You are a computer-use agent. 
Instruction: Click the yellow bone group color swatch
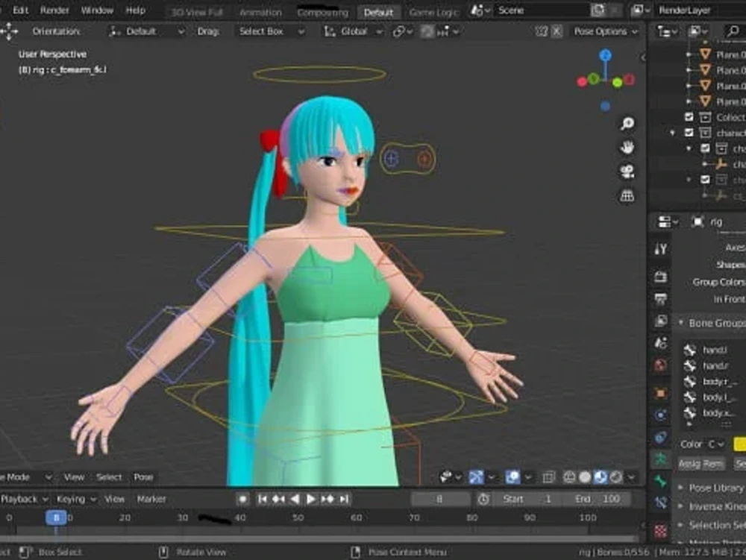[x=740, y=444]
